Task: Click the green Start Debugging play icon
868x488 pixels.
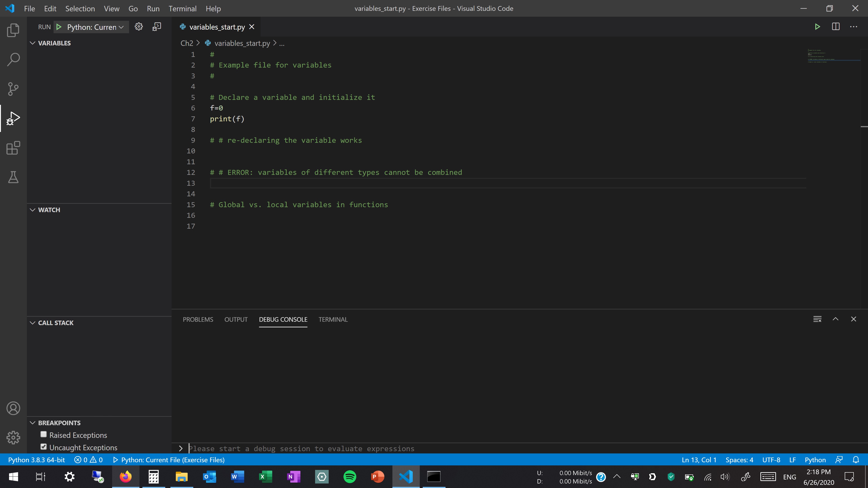Action: coord(59,27)
